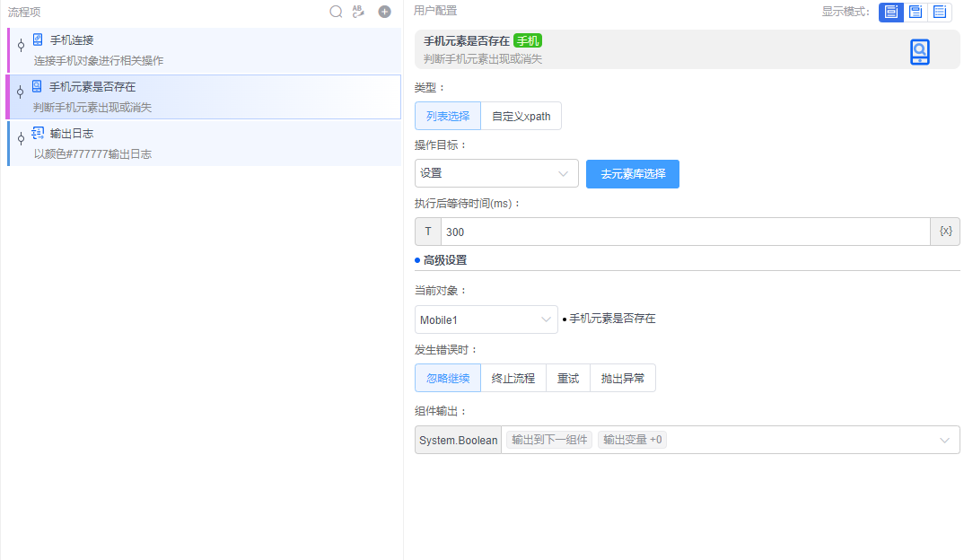
Task: Select the third 显示模式 display mode icon
Action: [x=942, y=12]
